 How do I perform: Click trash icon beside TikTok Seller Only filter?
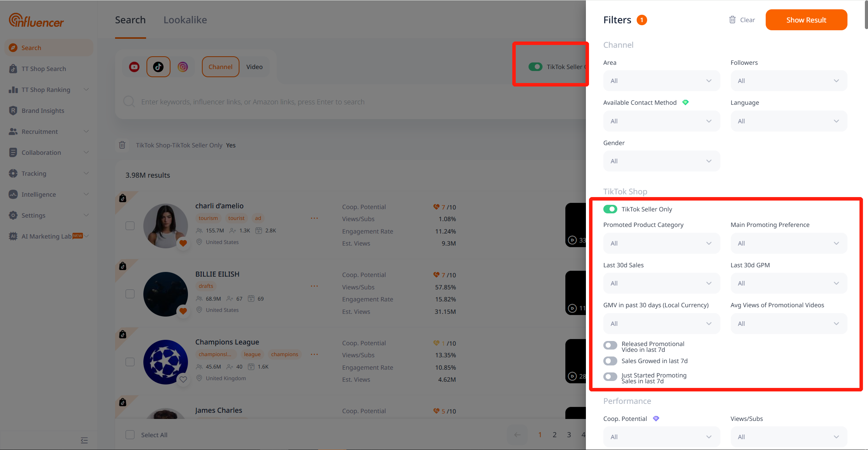(x=122, y=145)
